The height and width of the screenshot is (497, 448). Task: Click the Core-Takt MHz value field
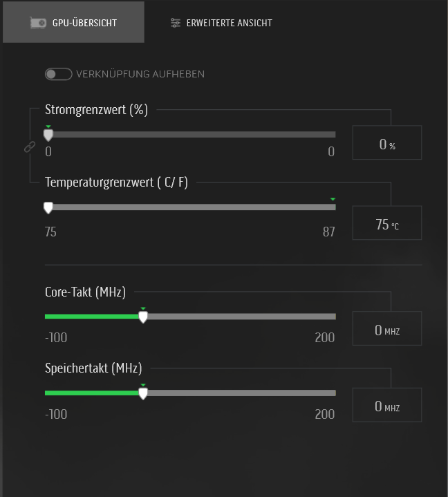(x=387, y=329)
